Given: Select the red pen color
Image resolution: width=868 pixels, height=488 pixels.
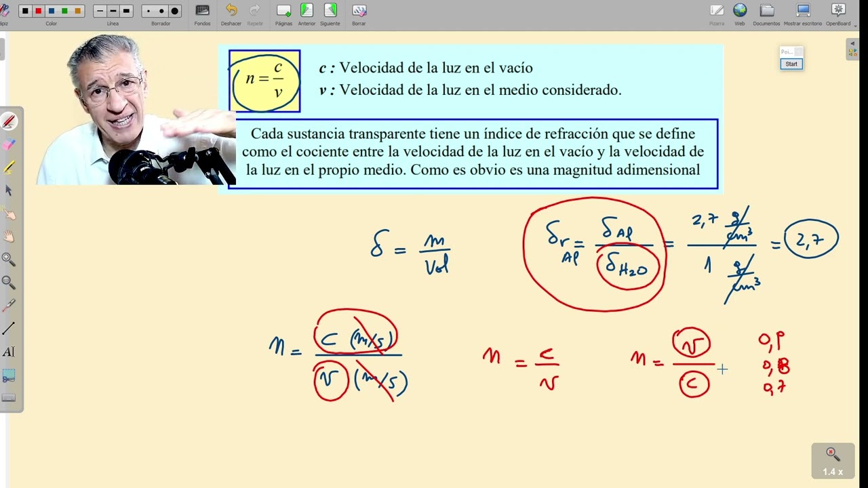Looking at the screenshot, I should (x=38, y=11).
